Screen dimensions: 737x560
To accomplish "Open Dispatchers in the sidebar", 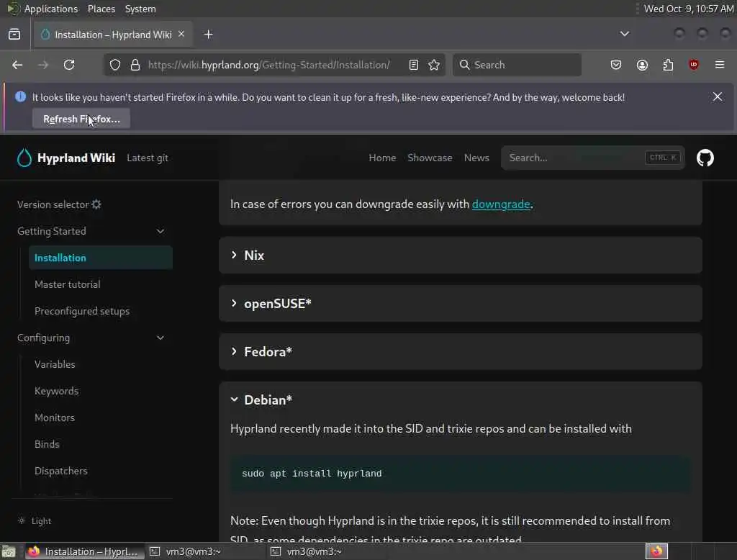I will pyautogui.click(x=61, y=471).
